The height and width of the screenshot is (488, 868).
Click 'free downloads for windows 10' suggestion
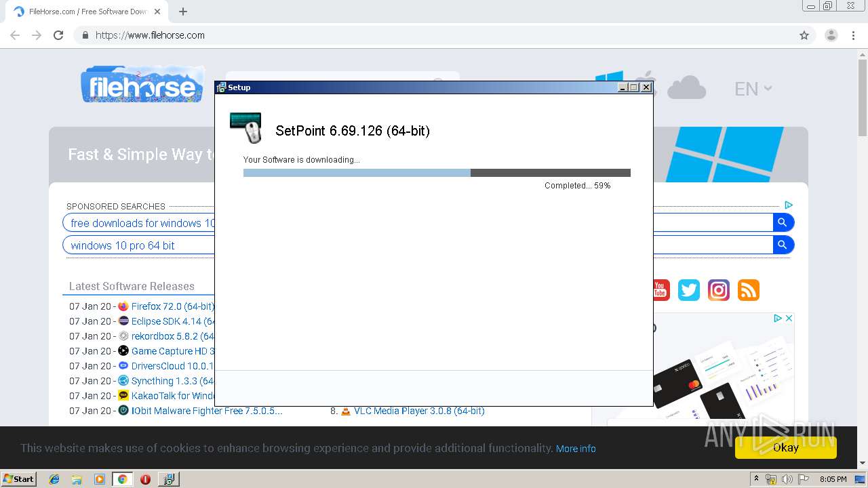pyautogui.click(x=142, y=223)
